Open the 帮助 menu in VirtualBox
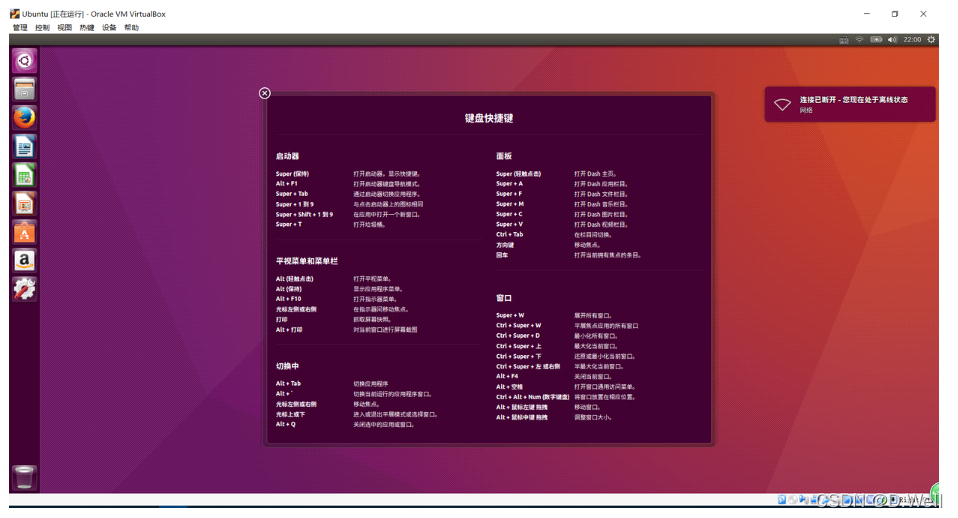Viewport: 958px width, 518px height. point(131,27)
